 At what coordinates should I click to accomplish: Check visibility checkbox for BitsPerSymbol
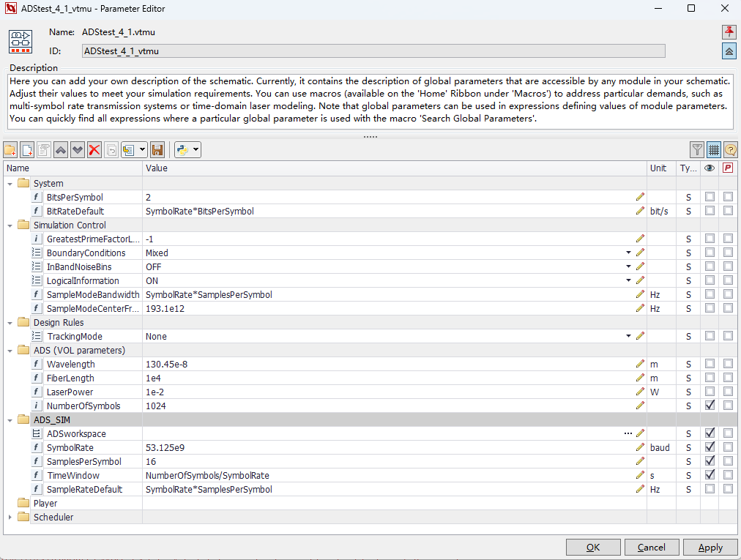click(710, 197)
